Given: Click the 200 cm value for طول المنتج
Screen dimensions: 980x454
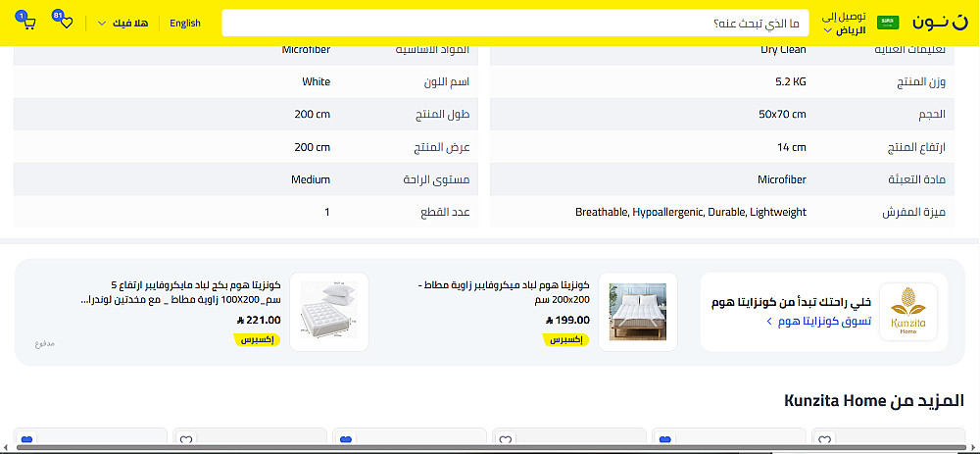Looking at the screenshot, I should (x=313, y=115).
